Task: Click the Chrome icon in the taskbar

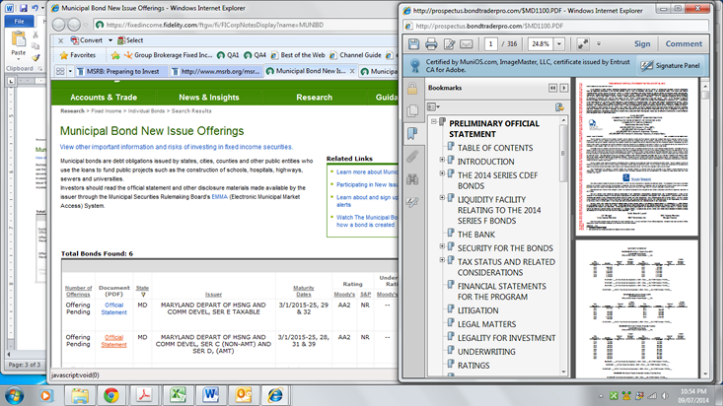Action: pyautogui.click(x=110, y=394)
